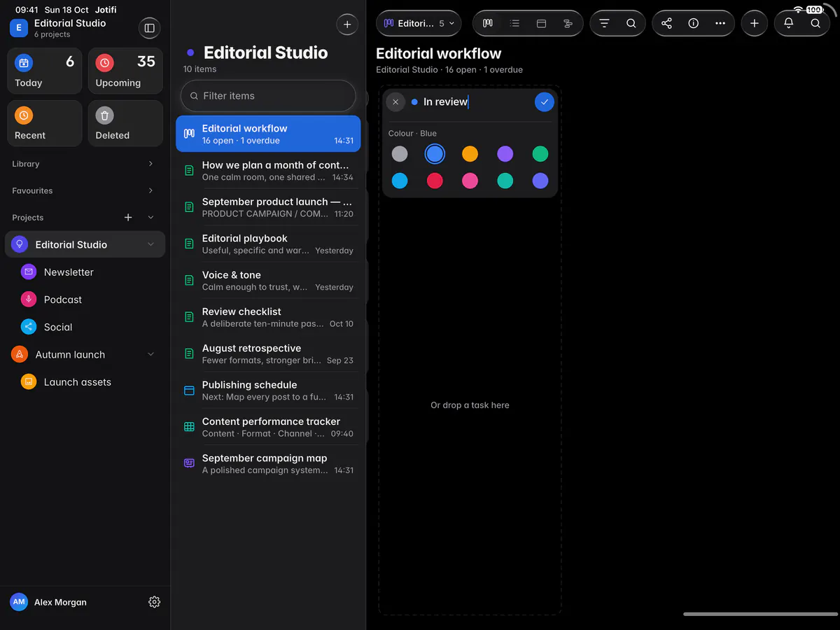This screenshot has width=840, height=630.
Task: Open the share options
Action: point(666,23)
